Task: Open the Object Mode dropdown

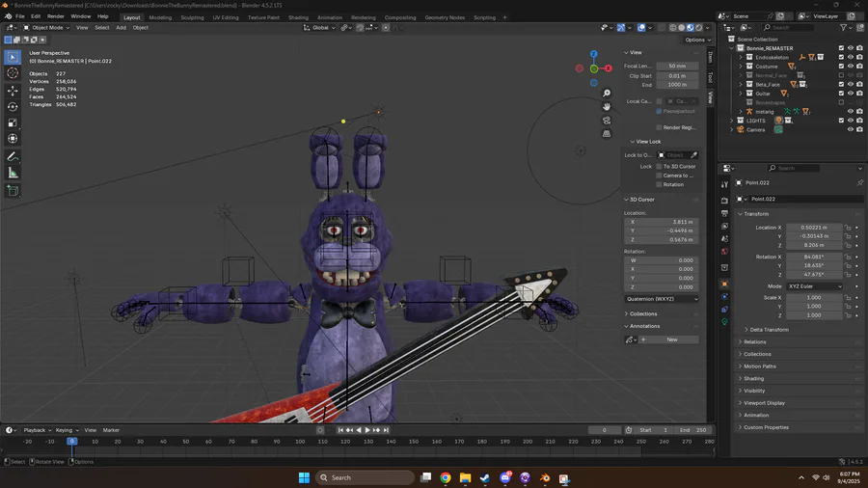Action: pos(46,28)
